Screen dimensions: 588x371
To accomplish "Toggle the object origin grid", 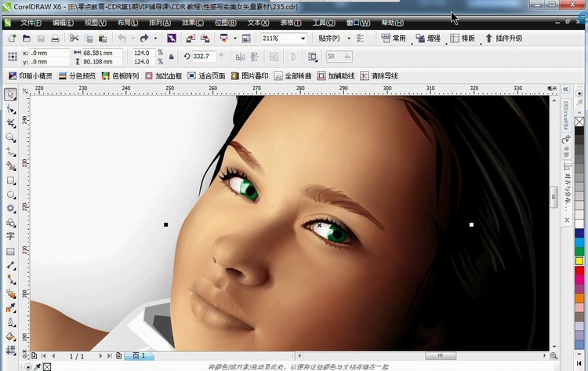I will click(x=13, y=56).
